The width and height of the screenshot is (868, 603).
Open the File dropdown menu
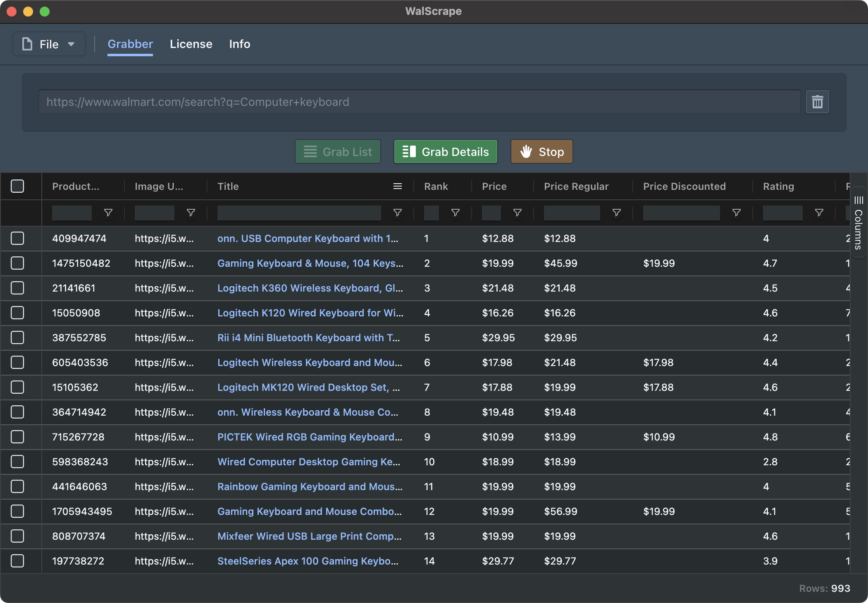tap(49, 44)
